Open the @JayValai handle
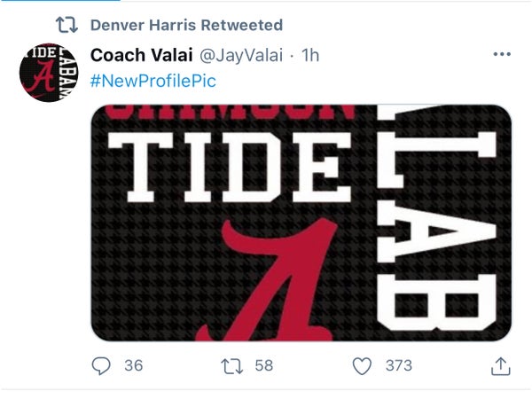Screen dimensions: 532x399 (x=239, y=56)
